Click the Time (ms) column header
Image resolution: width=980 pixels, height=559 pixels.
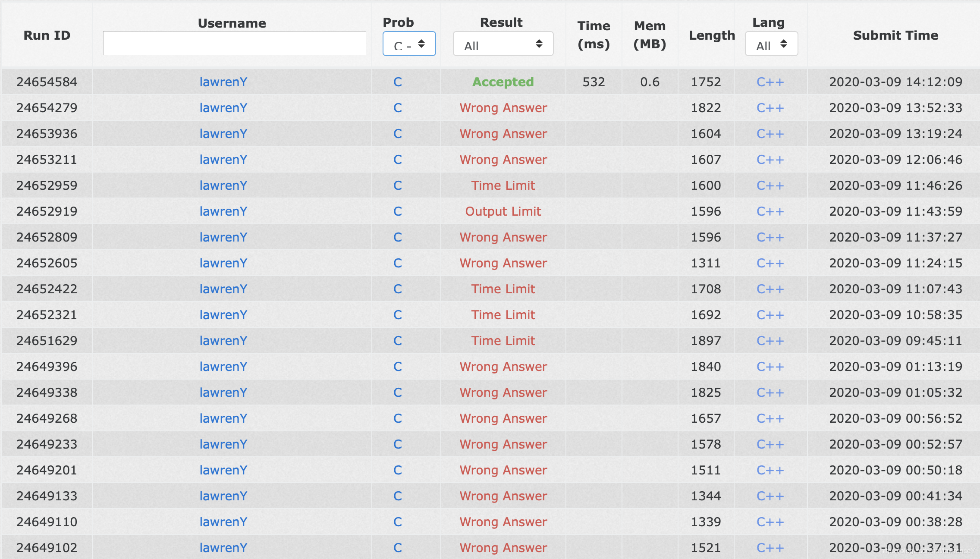click(x=594, y=35)
